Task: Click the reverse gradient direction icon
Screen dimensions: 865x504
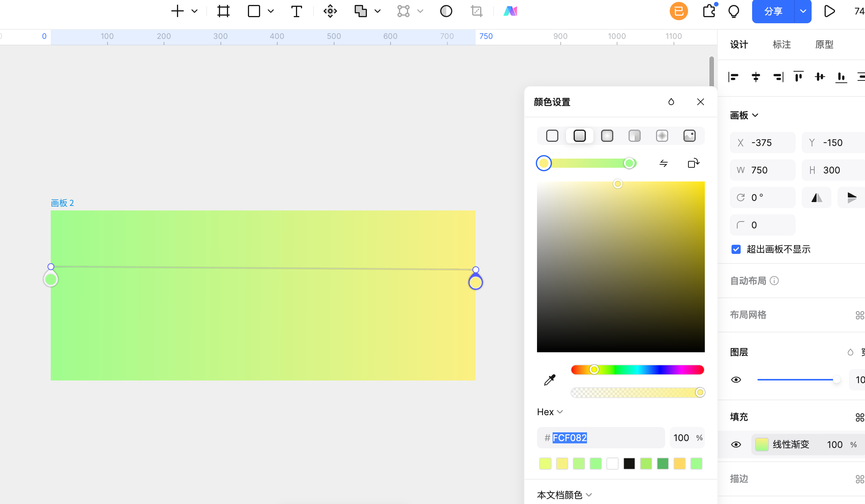Action: tap(664, 163)
